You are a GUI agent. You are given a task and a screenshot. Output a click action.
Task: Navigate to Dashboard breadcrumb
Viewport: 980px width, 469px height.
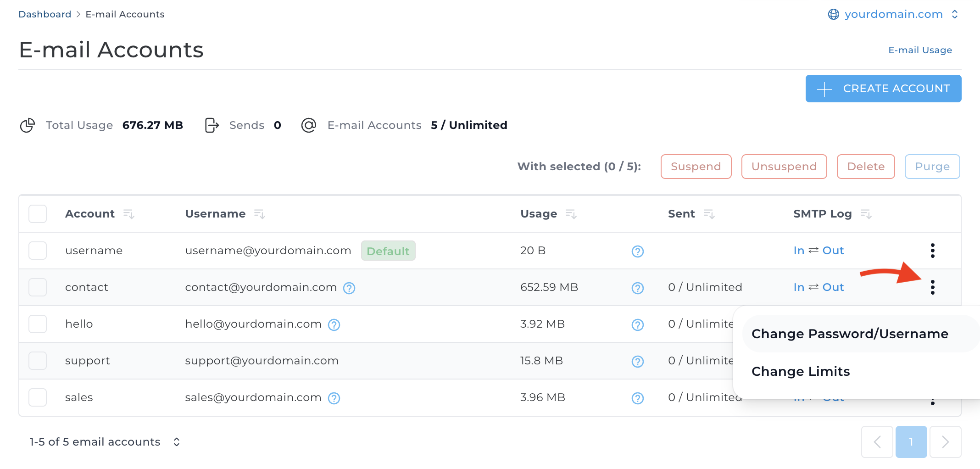point(45,14)
